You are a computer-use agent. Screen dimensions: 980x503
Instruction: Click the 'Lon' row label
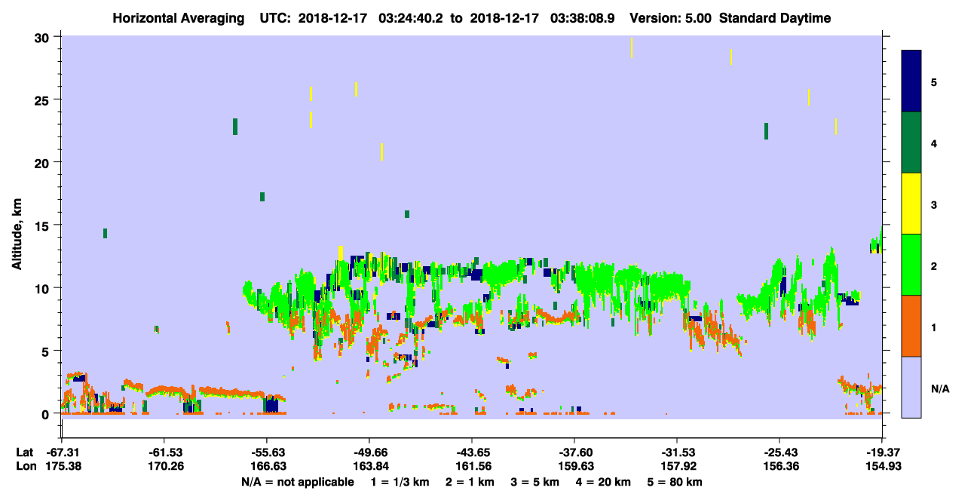(x=25, y=466)
